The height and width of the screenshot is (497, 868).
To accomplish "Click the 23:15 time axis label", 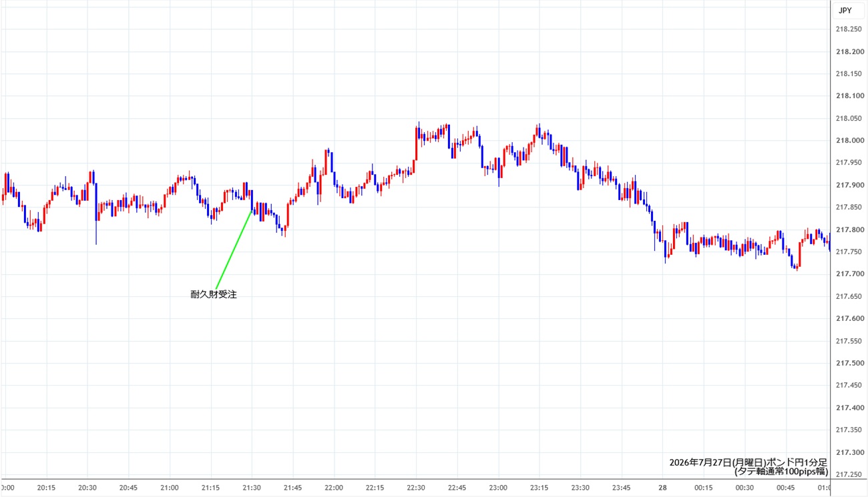I will (539, 488).
